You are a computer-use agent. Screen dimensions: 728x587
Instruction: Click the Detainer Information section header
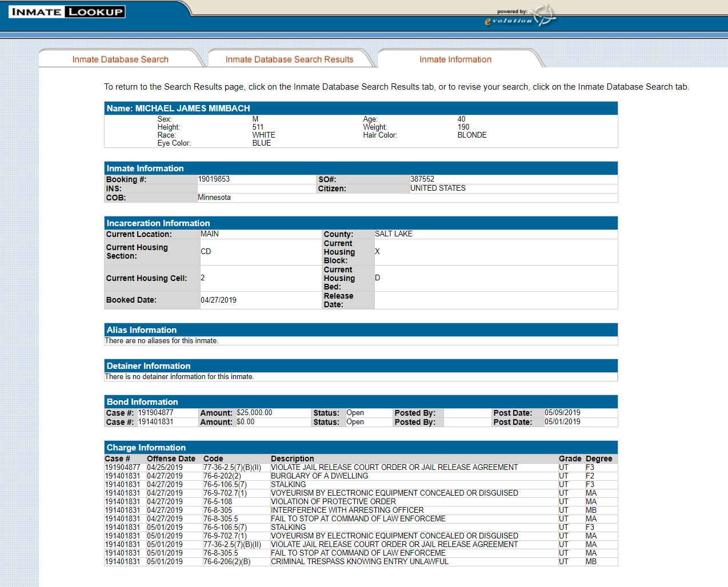coord(361,366)
